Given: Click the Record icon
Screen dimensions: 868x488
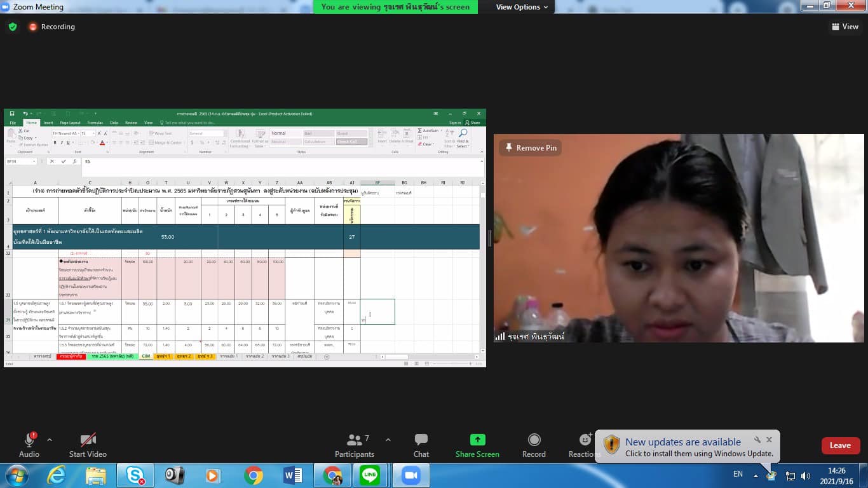Looking at the screenshot, I should 534,440.
